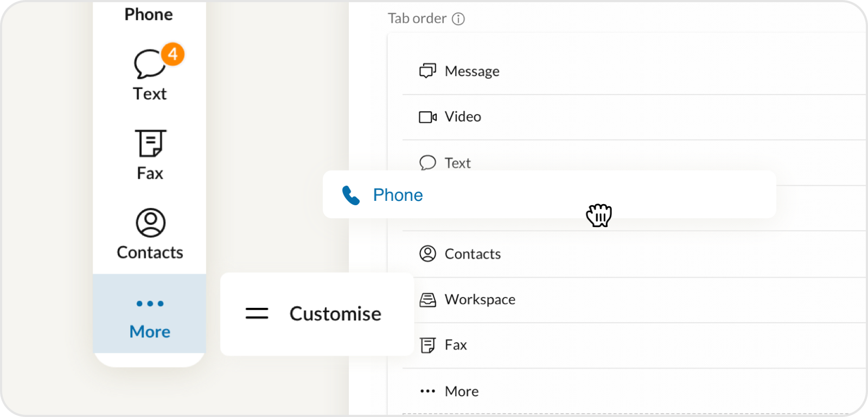This screenshot has width=868, height=417.
Task: Open the Customise option
Action: 335,313
